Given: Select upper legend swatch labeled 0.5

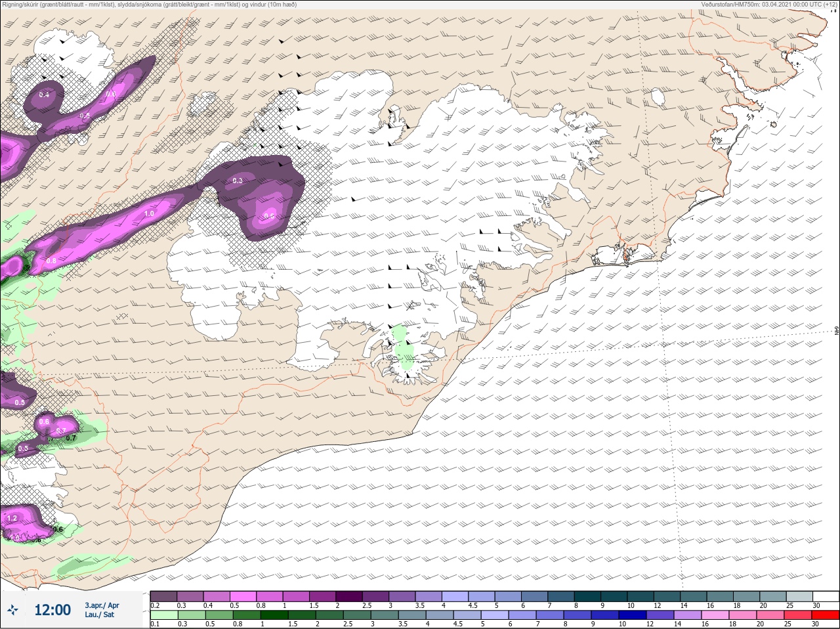Looking at the screenshot, I should tap(243, 596).
